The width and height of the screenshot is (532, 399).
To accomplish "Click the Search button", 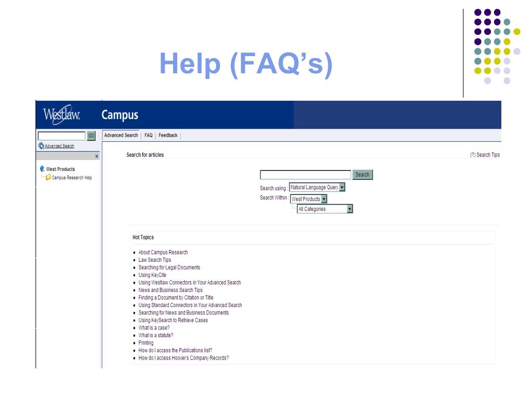I will 362,175.
